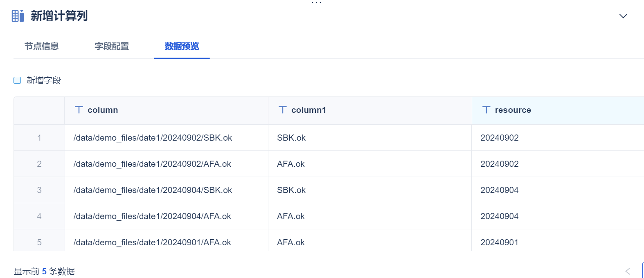Image resolution: width=644 pixels, height=278 pixels.
Task: Switch to the 节点信息 tab
Action: (x=42, y=46)
